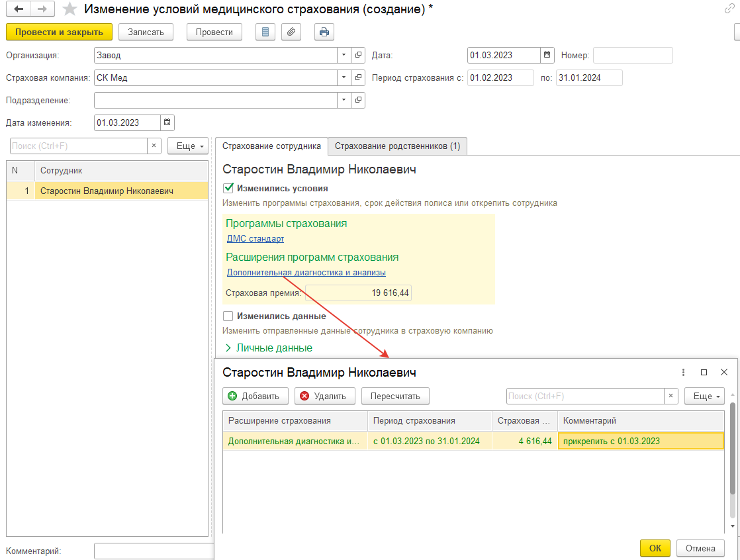Open the Еще menu above employee list
This screenshot has height=560, width=740.
[x=188, y=146]
